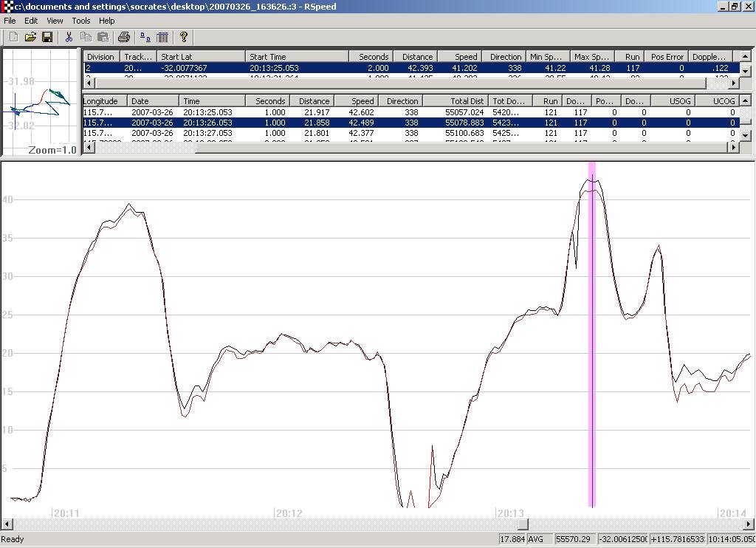
Task: Click the Paste clipboard toolbar icon
Action: click(103, 37)
